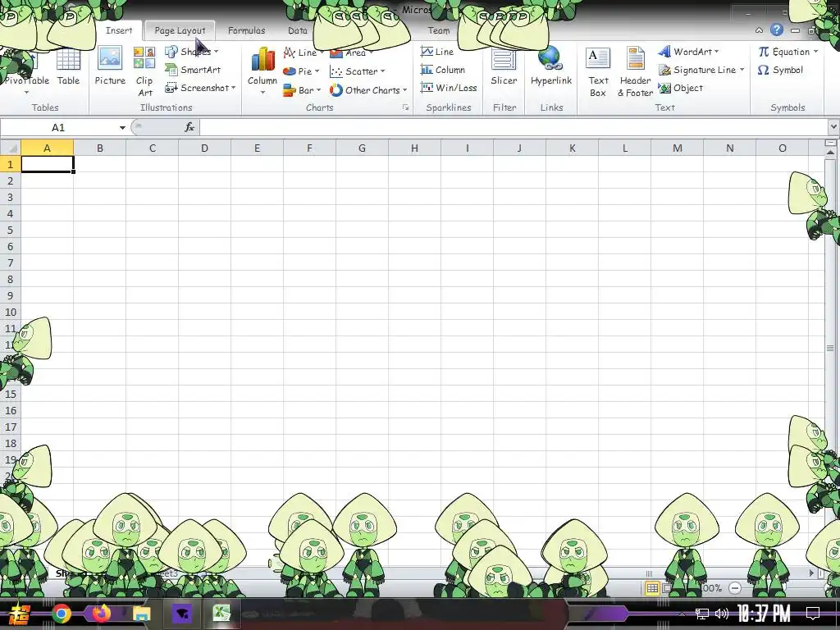Insert a Text Box
The height and width of the screenshot is (630, 840).
point(598,72)
